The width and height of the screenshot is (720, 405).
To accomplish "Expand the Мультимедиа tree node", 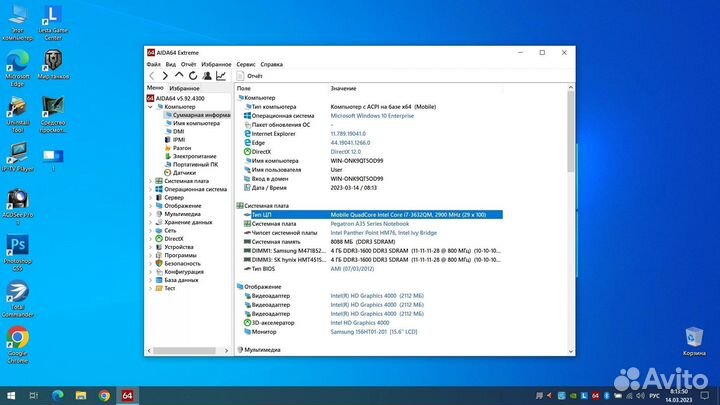I will coord(150,214).
